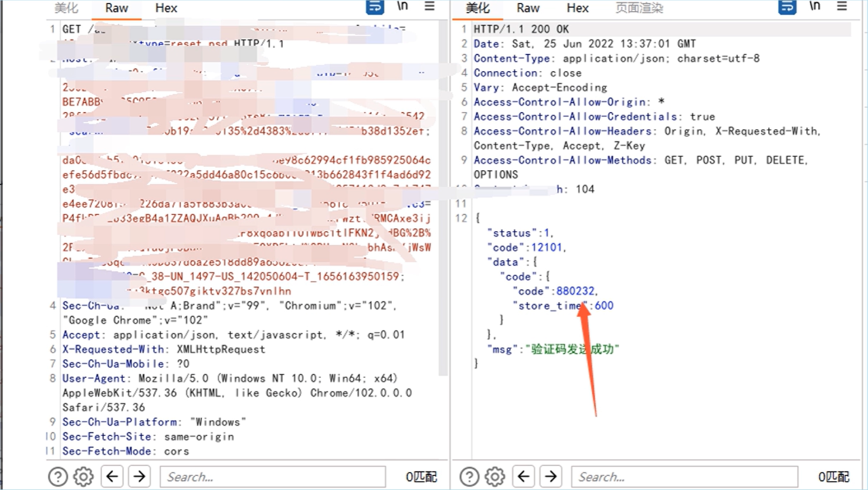
Task: Switch request view to Hex tab
Action: pyautogui.click(x=166, y=8)
